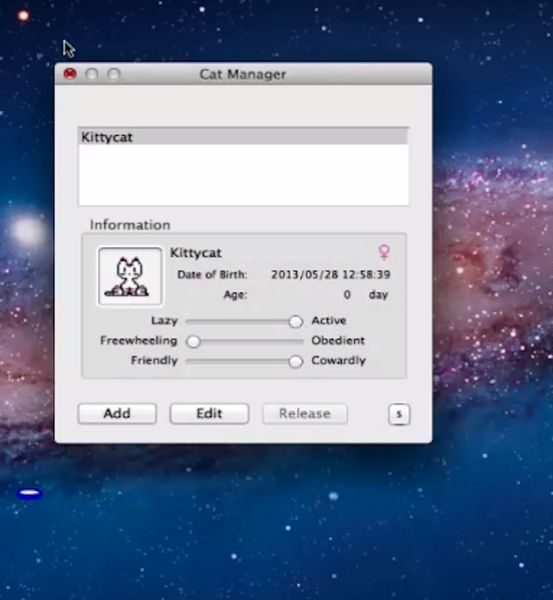Image resolution: width=553 pixels, height=600 pixels.
Task: Click the Kittycat cat portrait thumbnail
Action: tap(130, 276)
